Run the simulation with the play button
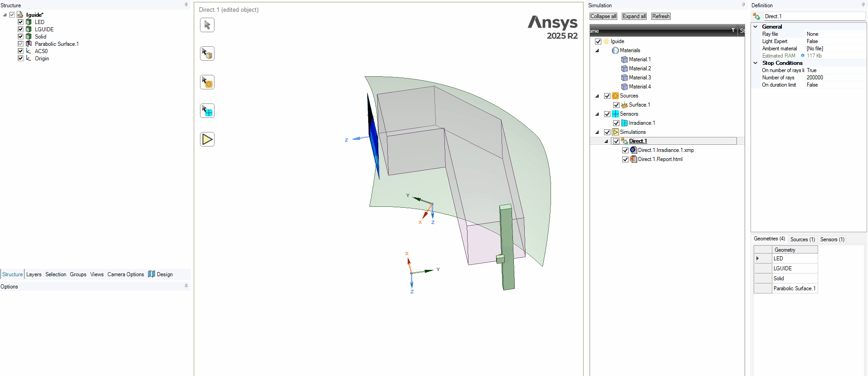This screenshot has height=376, width=868. click(207, 139)
